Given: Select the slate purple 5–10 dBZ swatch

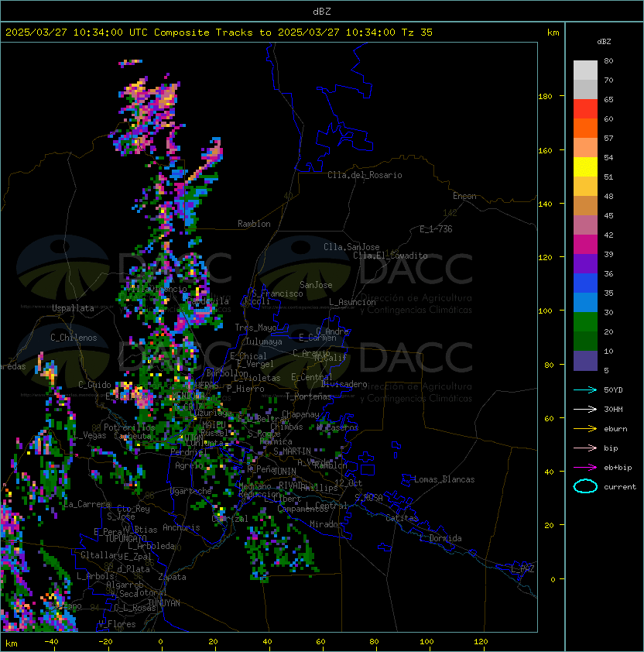Looking at the screenshot, I should 585,360.
